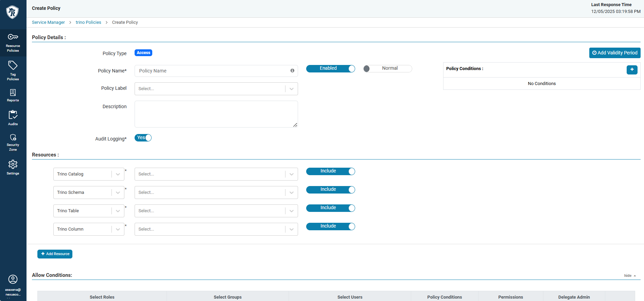Open value select for Trino Table
Image resolution: width=644 pixels, height=301 pixels.
pos(216,211)
